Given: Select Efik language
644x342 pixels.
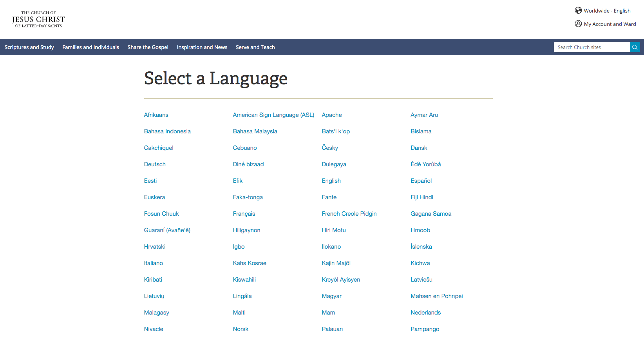Looking at the screenshot, I should 238,181.
